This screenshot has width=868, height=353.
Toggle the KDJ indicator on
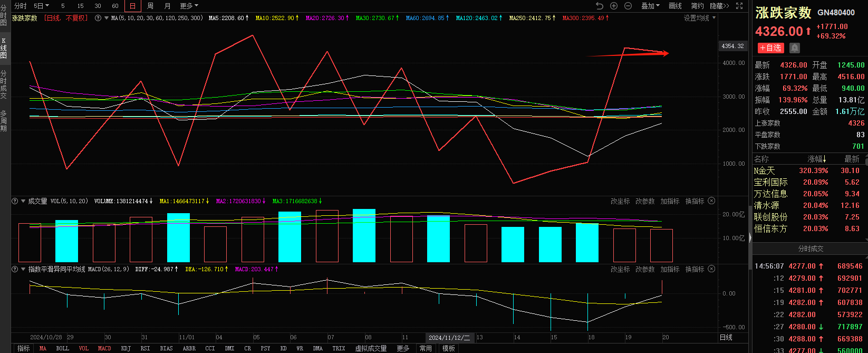click(x=126, y=348)
